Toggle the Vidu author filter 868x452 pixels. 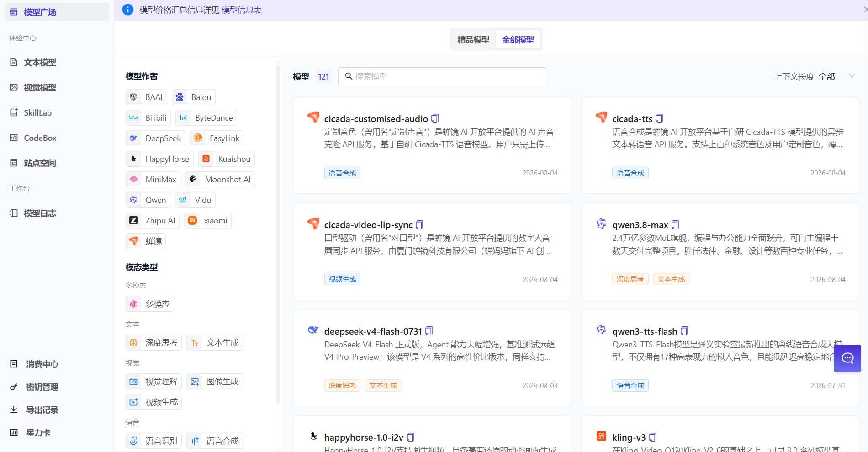pyautogui.click(x=195, y=200)
